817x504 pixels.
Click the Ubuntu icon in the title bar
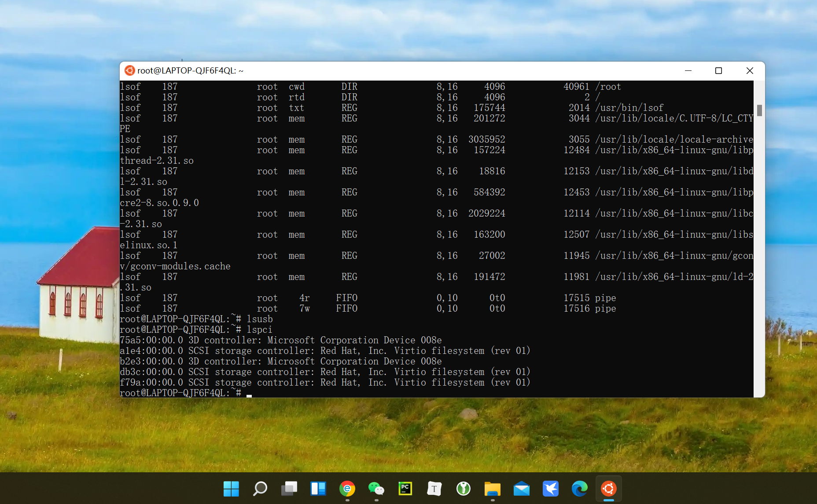pyautogui.click(x=129, y=71)
